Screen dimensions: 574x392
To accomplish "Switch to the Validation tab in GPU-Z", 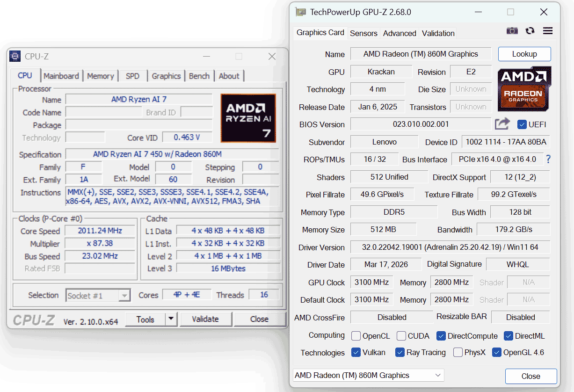I will click(438, 33).
